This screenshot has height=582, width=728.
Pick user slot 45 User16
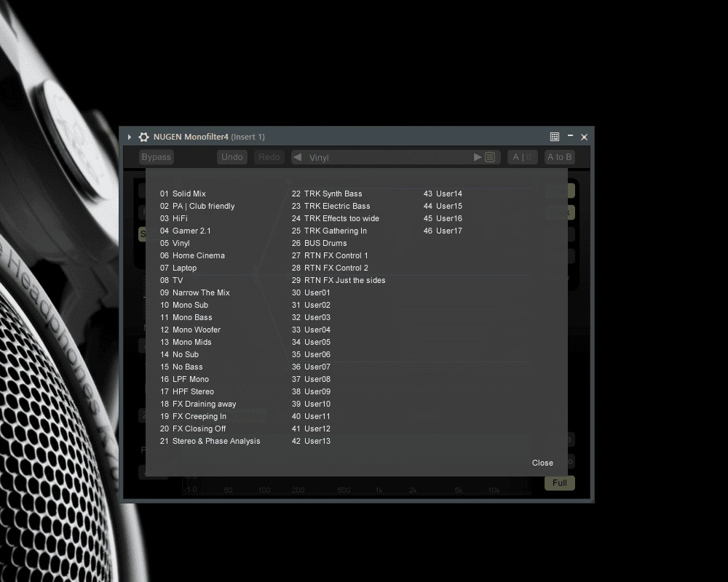coord(443,218)
